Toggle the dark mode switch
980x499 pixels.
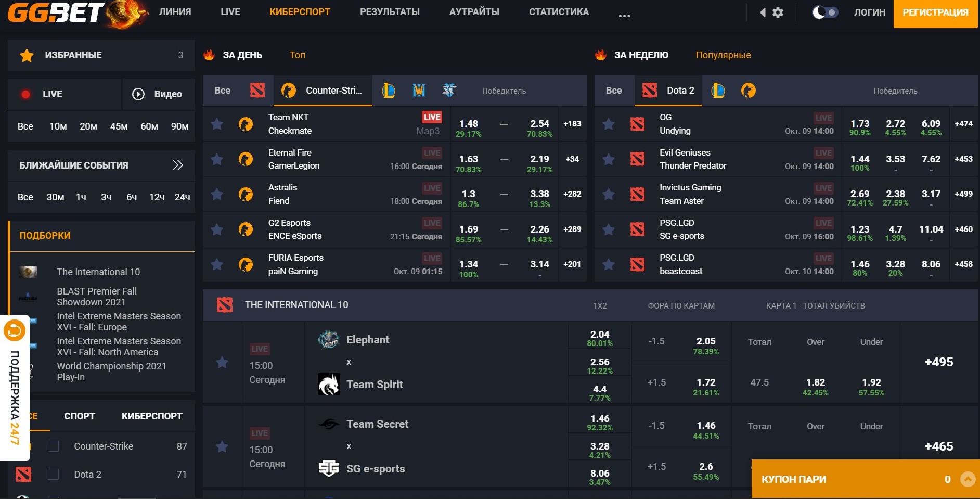(825, 12)
